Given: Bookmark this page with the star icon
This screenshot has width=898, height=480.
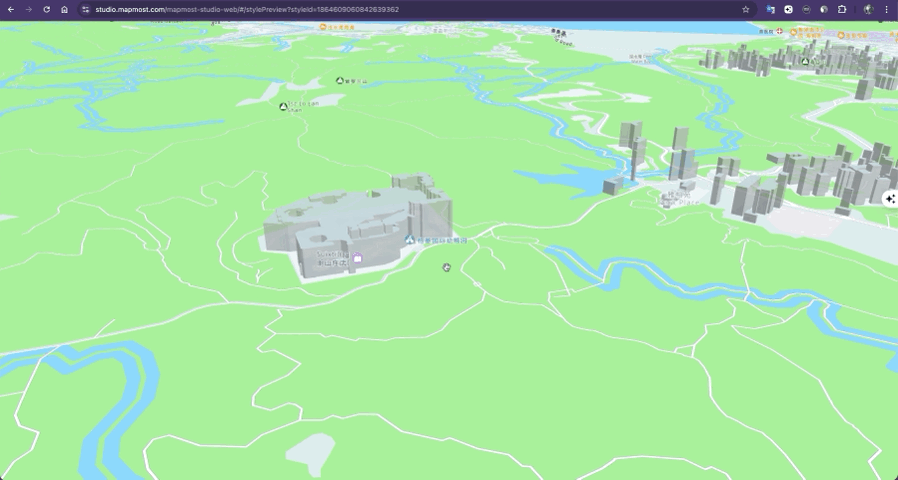Looking at the screenshot, I should (x=746, y=10).
